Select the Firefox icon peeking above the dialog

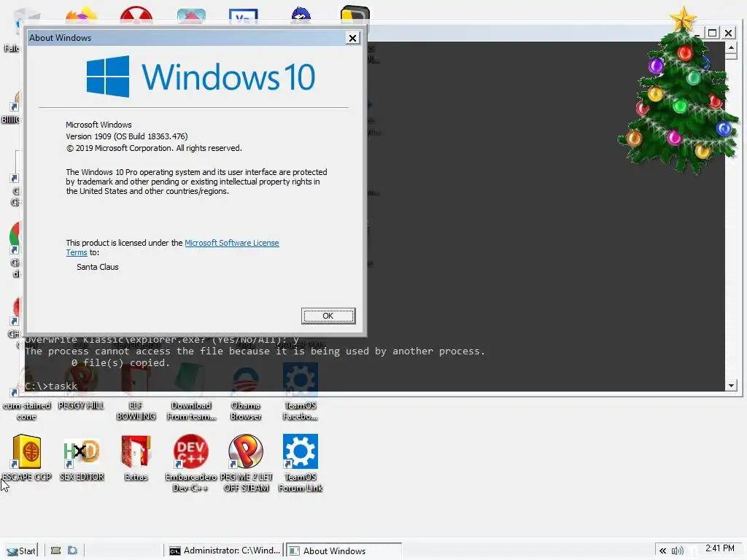click(x=82, y=16)
